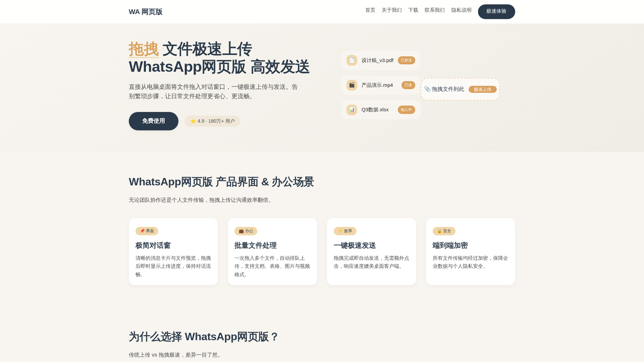Click the 📌 界面 tag
This screenshot has width=644, height=362.
pyautogui.click(x=147, y=231)
